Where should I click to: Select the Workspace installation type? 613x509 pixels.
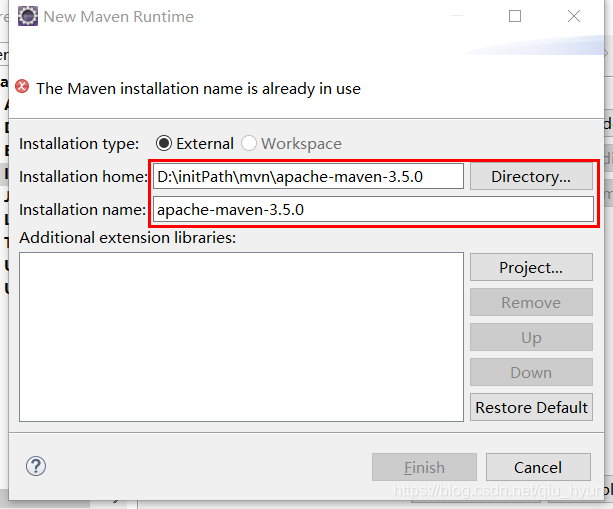(x=291, y=143)
